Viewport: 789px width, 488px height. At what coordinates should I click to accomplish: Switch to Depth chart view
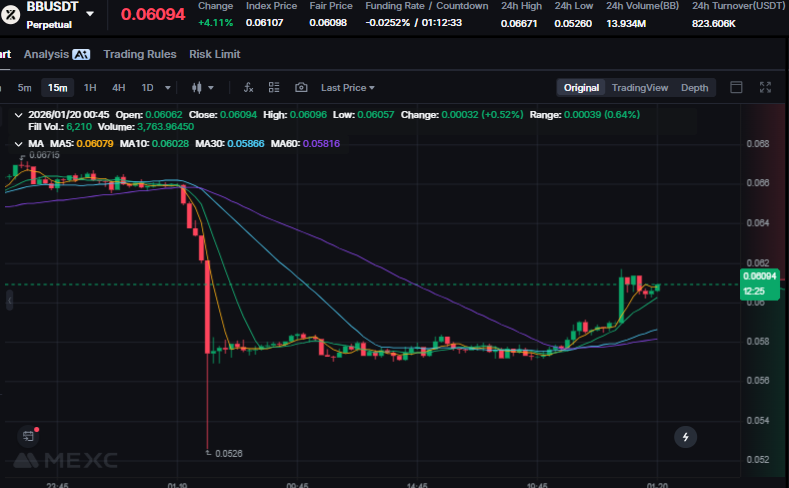pos(694,88)
